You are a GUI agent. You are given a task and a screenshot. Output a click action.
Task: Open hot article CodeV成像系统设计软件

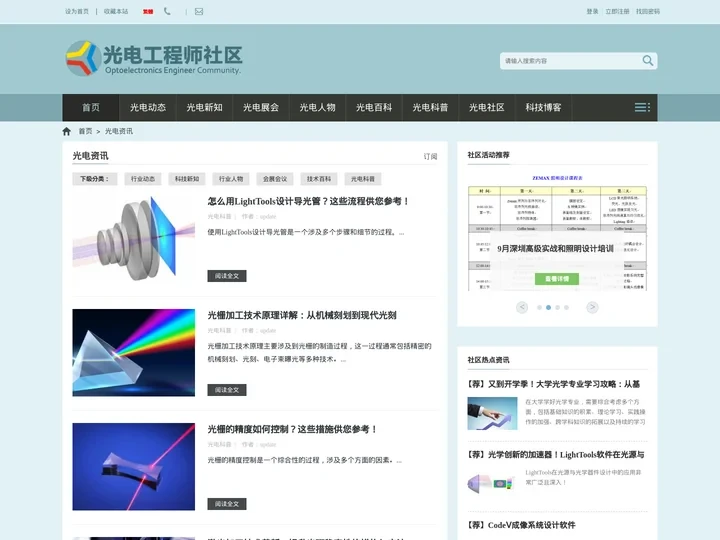[521, 525]
